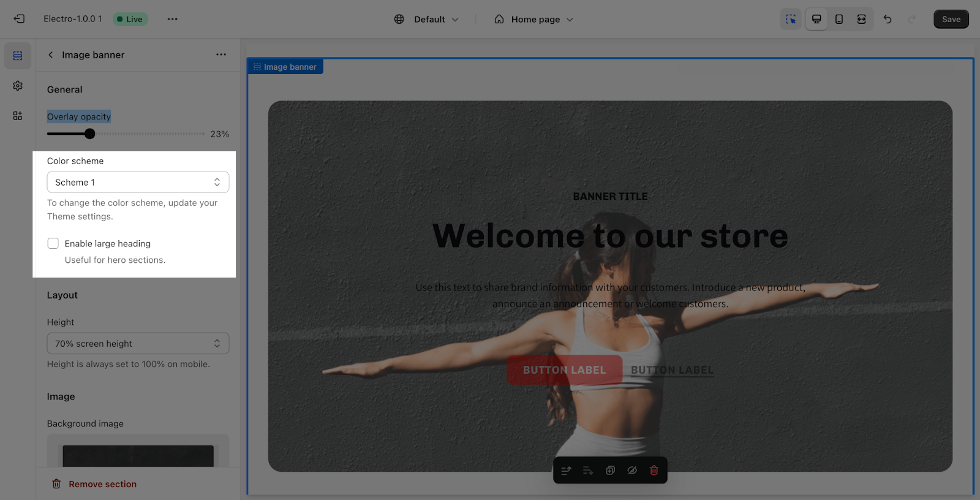Open the Home page template dropdown

[x=534, y=19]
